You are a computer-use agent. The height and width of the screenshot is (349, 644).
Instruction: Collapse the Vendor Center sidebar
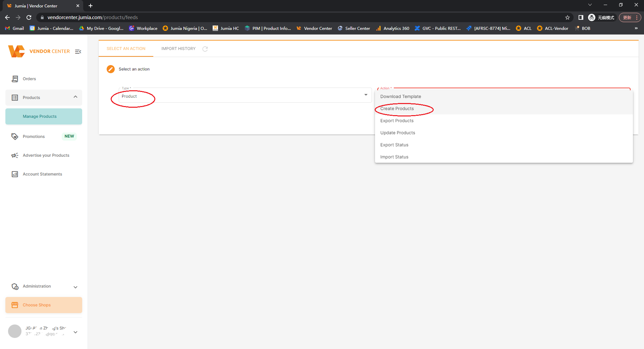78,51
